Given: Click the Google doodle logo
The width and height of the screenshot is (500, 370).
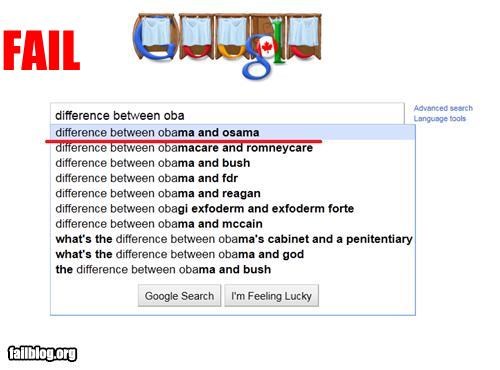Looking at the screenshot, I should click(x=227, y=45).
